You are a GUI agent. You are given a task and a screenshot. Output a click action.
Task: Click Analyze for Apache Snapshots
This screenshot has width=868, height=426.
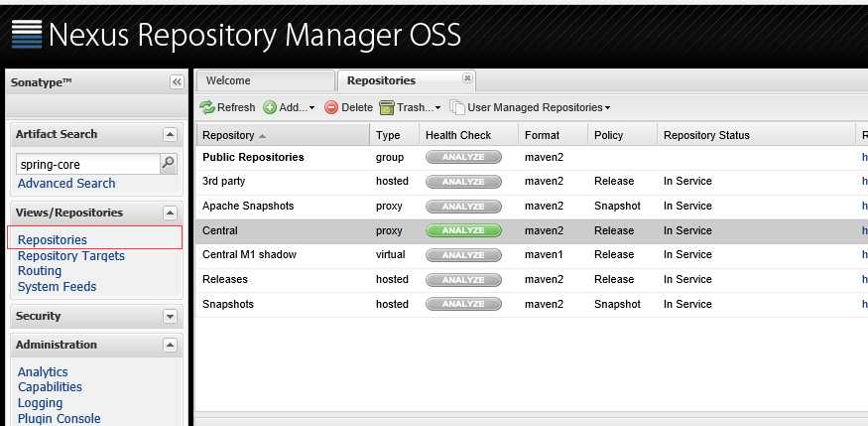point(463,207)
